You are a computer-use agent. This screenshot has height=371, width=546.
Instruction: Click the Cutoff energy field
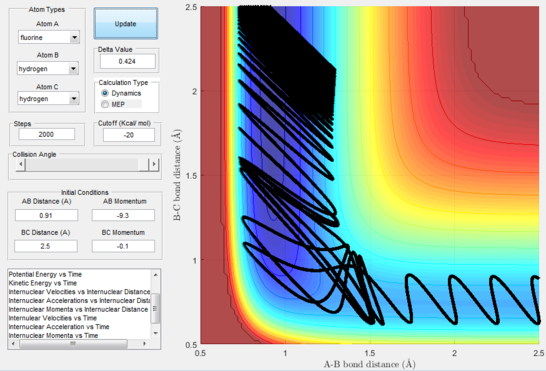pyautogui.click(x=129, y=135)
